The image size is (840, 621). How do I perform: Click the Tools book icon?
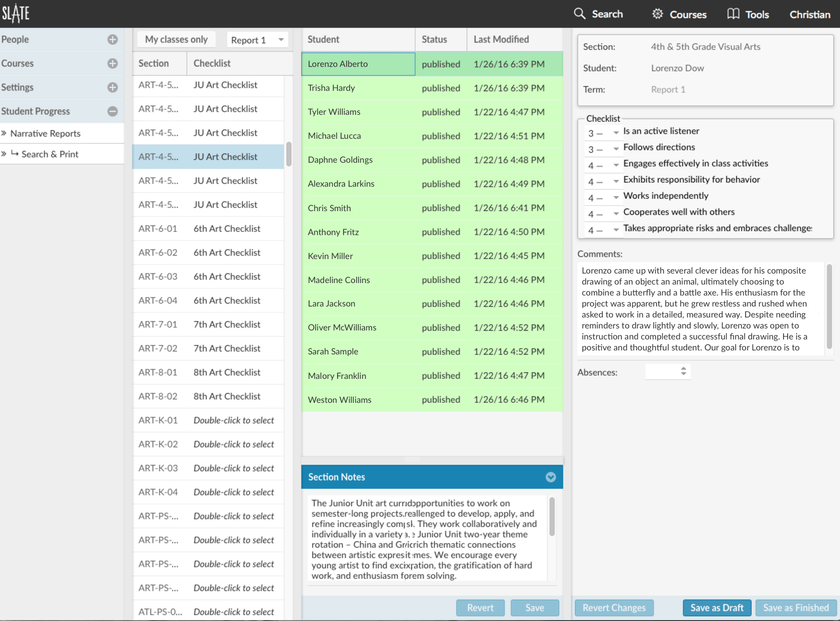(x=733, y=13)
